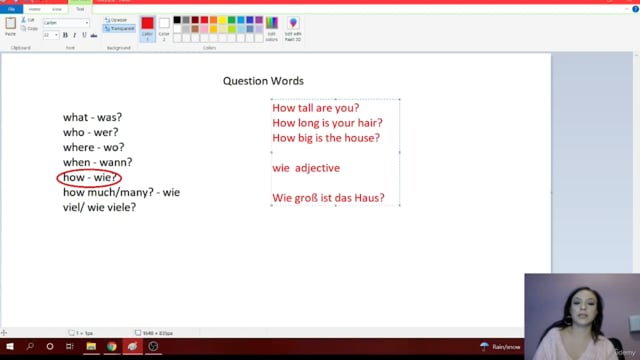The image size is (640, 360).
Task: Select Opaque background option
Action: [x=116, y=20]
